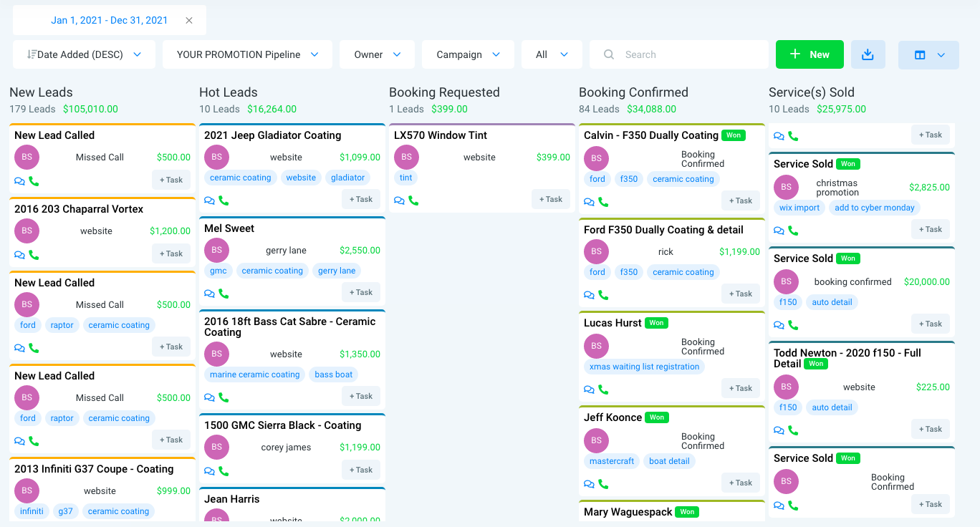Image resolution: width=980 pixels, height=527 pixels.
Task: Click the tint tag on LX570 card
Action: tap(406, 178)
